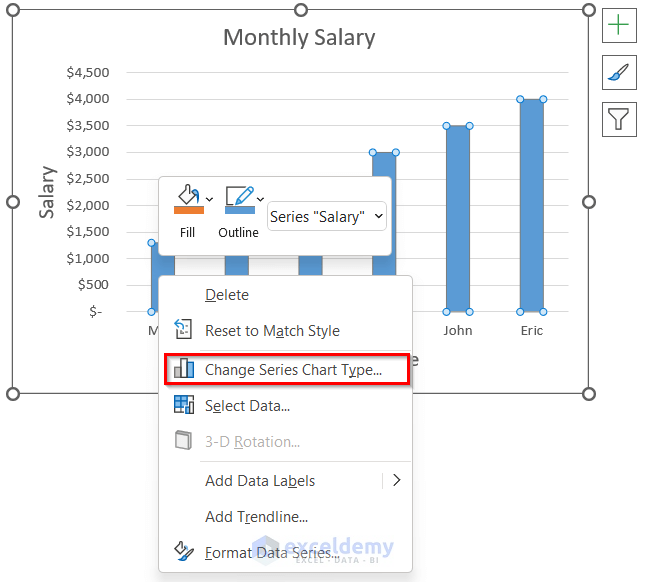The width and height of the screenshot is (646, 582).
Task: Click the Eric category axis label
Action: [531, 330]
